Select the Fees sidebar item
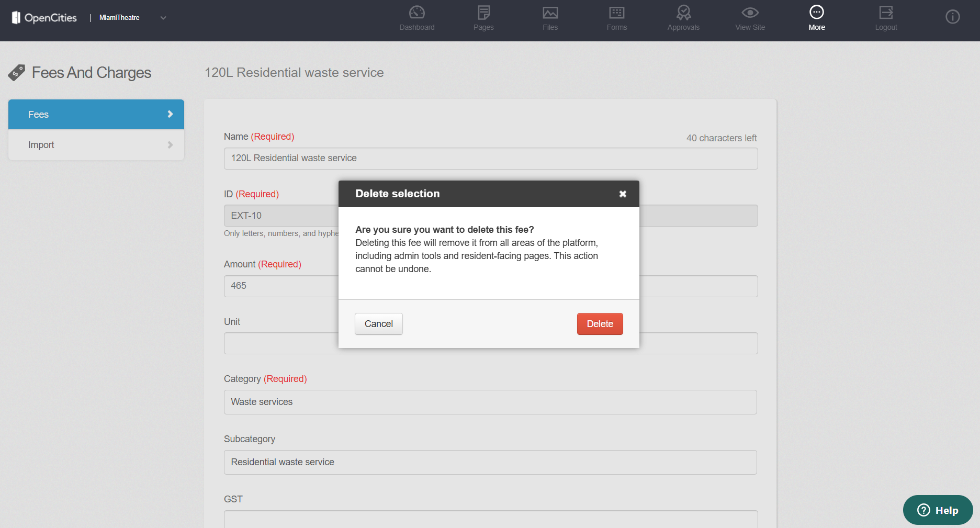Viewport: 980px width, 528px height. (96, 115)
